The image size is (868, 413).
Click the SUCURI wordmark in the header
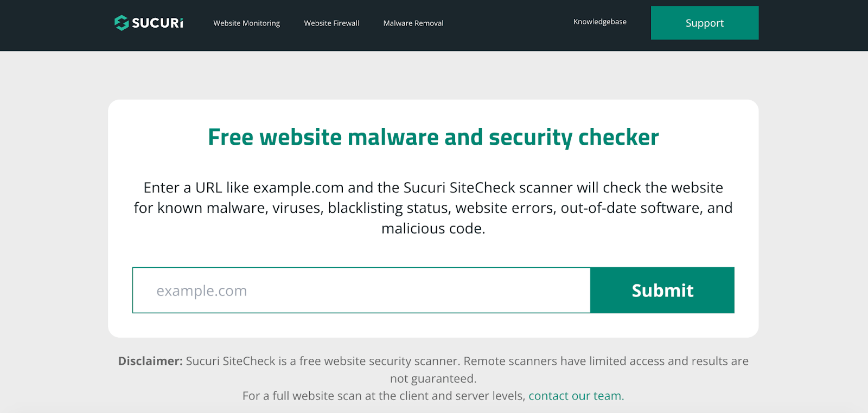pyautogui.click(x=156, y=23)
